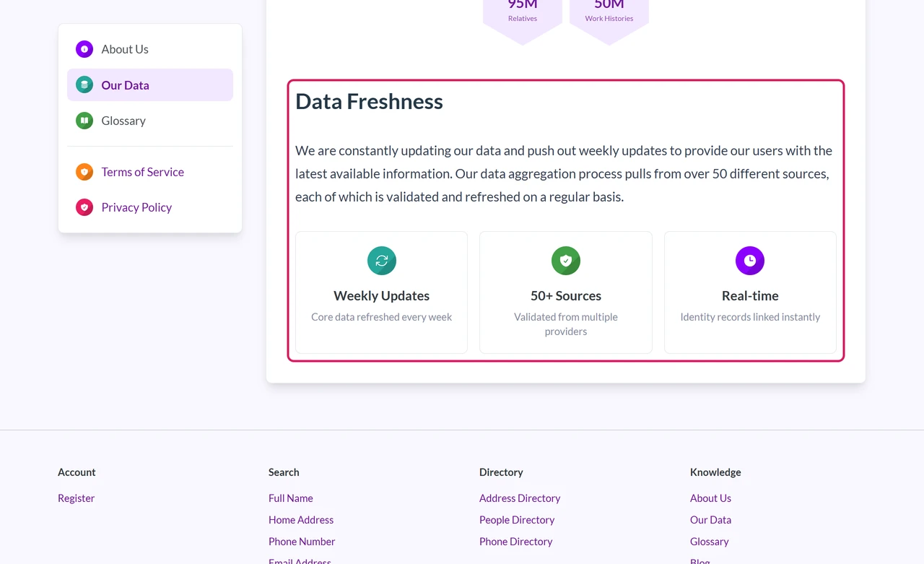Click the Real-time clock icon
The width and height of the screenshot is (924, 564).
(750, 261)
